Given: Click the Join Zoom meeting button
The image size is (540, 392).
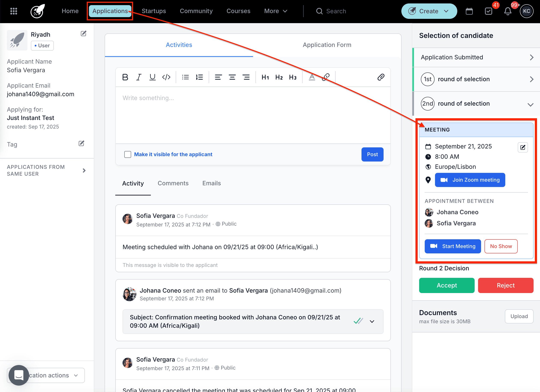Looking at the screenshot, I should (x=470, y=180).
